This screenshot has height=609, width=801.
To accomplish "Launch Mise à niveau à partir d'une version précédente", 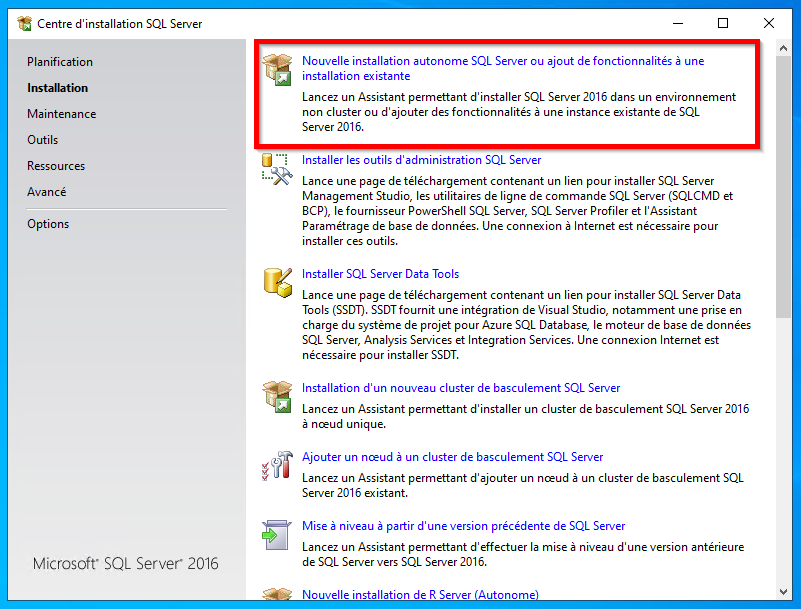I will [463, 526].
